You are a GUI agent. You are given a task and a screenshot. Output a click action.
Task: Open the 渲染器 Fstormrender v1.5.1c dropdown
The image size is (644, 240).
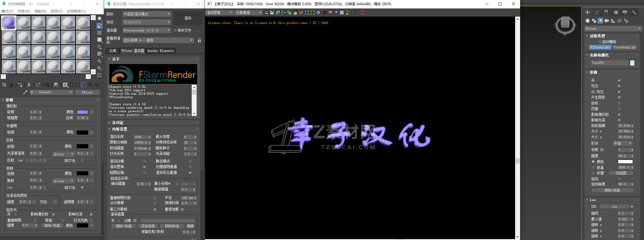point(147,30)
